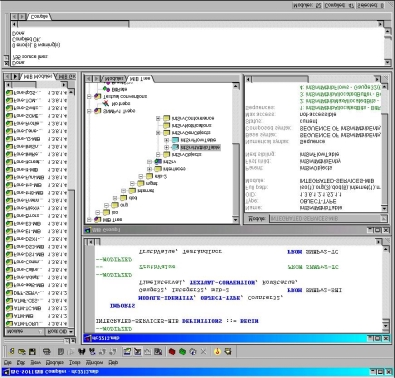
Task: Click the IMPORTS keyword in the source
Action: [x=122, y=306]
